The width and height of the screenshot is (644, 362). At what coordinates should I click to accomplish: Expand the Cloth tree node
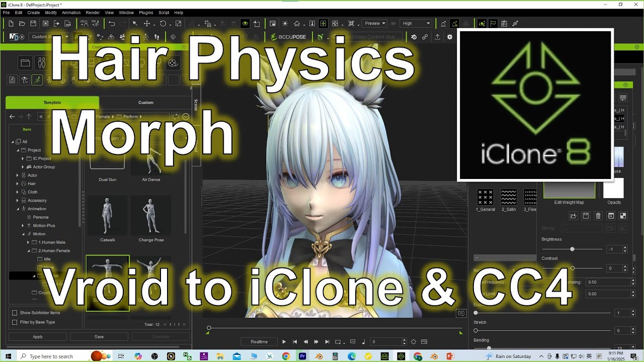18,192
